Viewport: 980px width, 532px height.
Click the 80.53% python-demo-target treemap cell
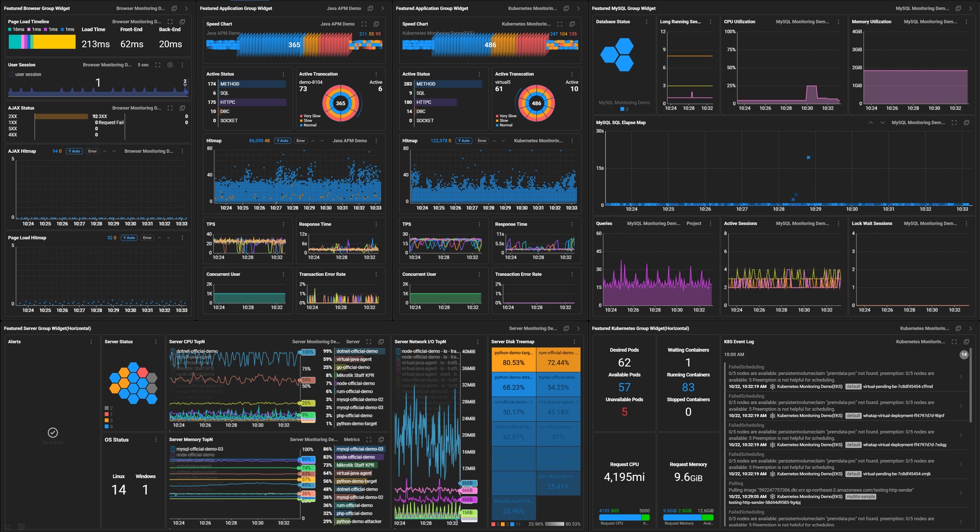point(513,359)
